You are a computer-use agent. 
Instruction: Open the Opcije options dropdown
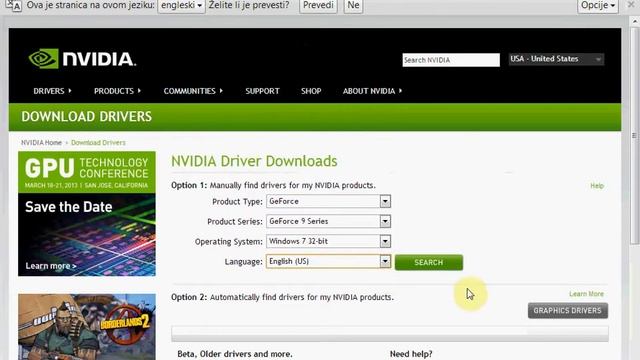pos(598,6)
